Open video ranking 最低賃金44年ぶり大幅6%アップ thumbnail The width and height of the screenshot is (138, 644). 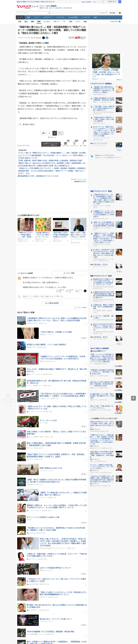119,282
